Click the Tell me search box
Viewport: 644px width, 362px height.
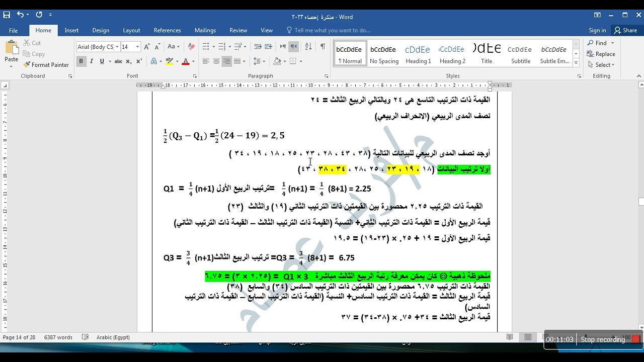point(332,30)
